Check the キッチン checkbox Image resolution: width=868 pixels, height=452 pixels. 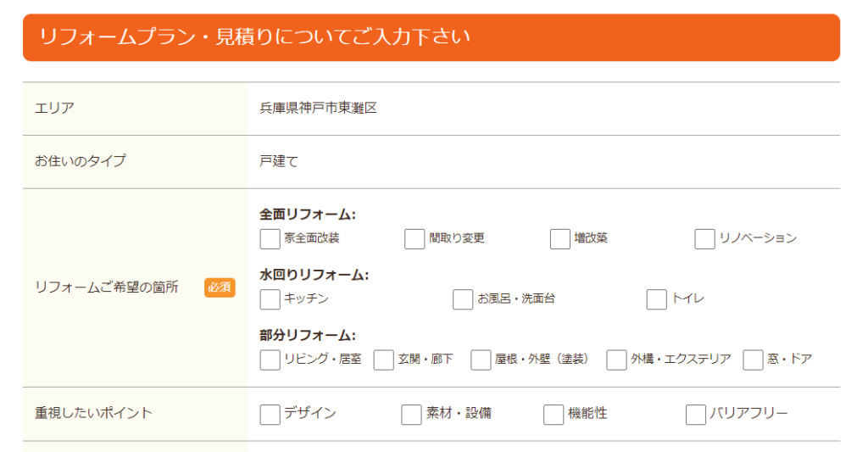pos(270,299)
